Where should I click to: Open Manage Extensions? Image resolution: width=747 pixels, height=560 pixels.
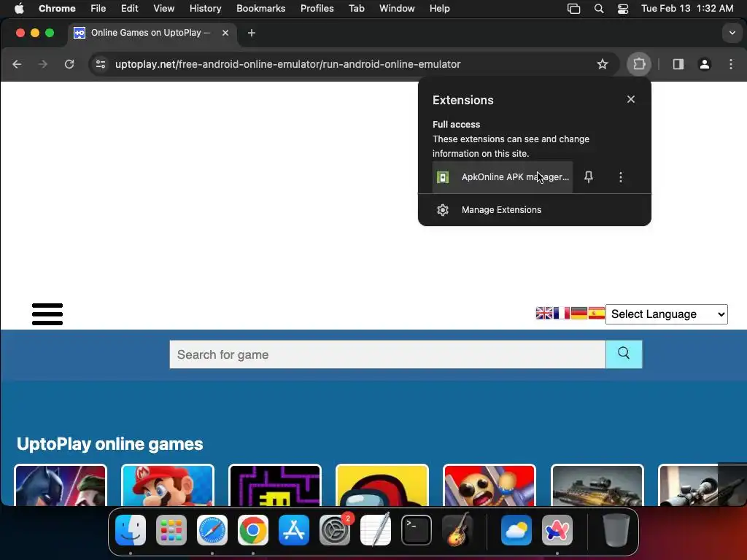535,209
